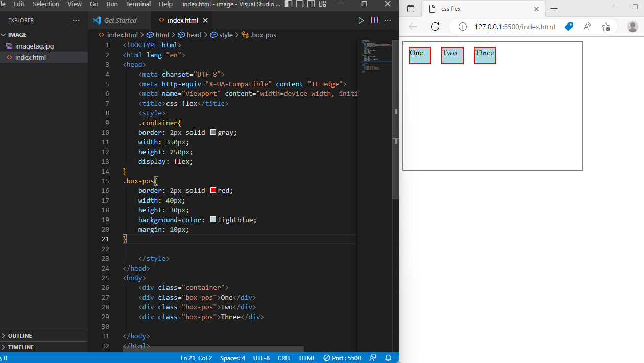The image size is (644, 363).
Task: Refresh the browser page
Action: click(435, 27)
